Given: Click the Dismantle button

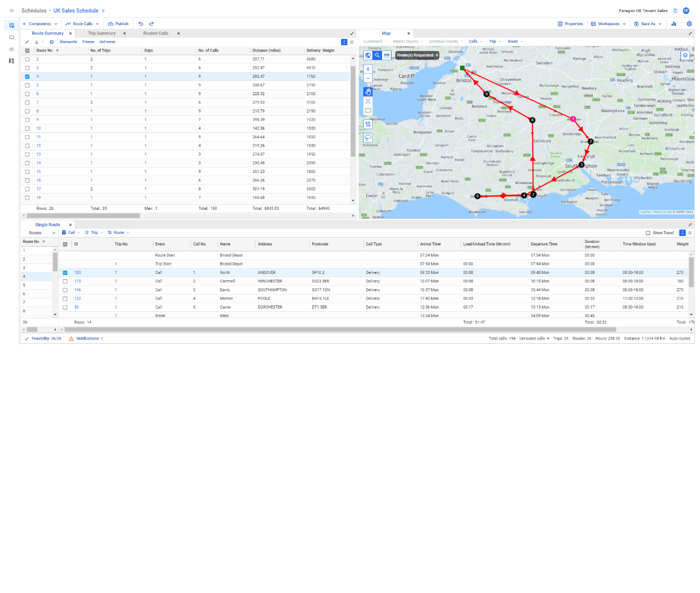Looking at the screenshot, I should pos(68,42).
